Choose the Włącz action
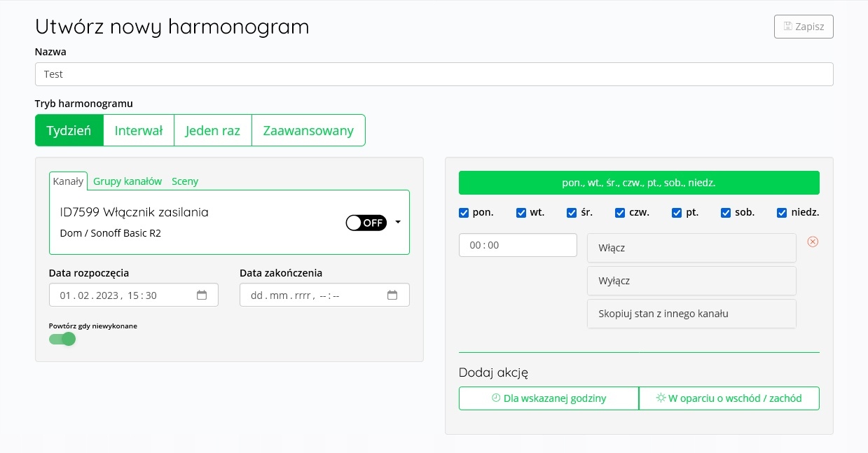The height and width of the screenshot is (453, 868). click(691, 248)
